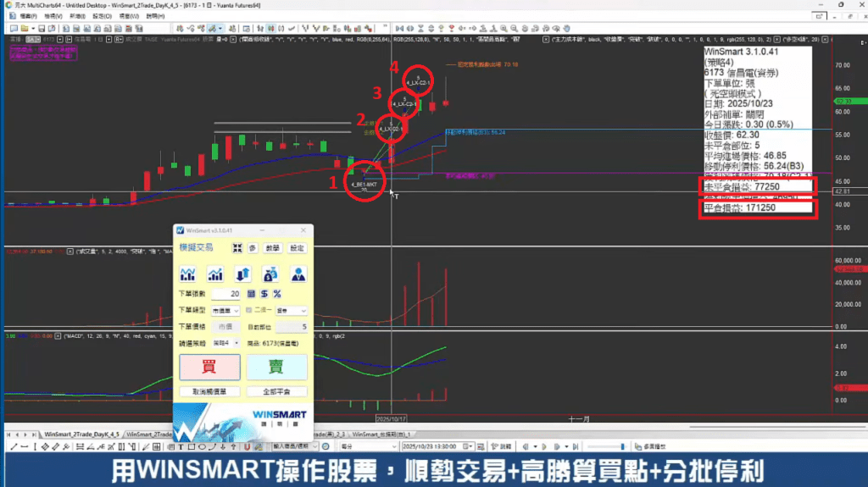Image resolution: width=868 pixels, height=487 pixels.
Task: Click the red 買 (Buy) button
Action: coord(209,367)
